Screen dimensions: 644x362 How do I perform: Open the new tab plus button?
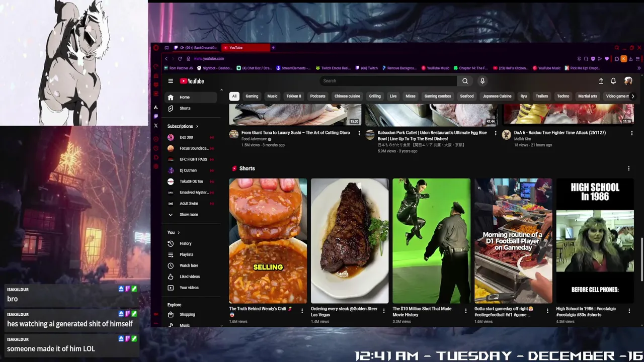[x=273, y=48]
